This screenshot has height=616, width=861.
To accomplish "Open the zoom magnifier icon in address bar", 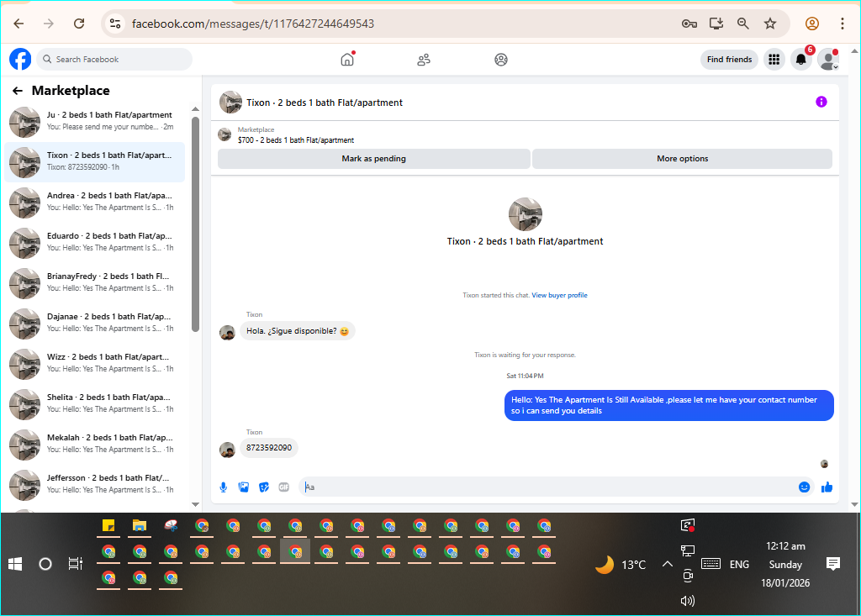I will 743,24.
